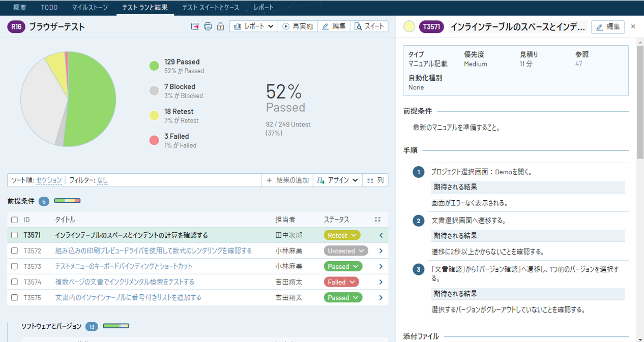Click the 前提条件 section progress bar
Image resolution: width=644 pixels, height=342 pixels.
67,201
